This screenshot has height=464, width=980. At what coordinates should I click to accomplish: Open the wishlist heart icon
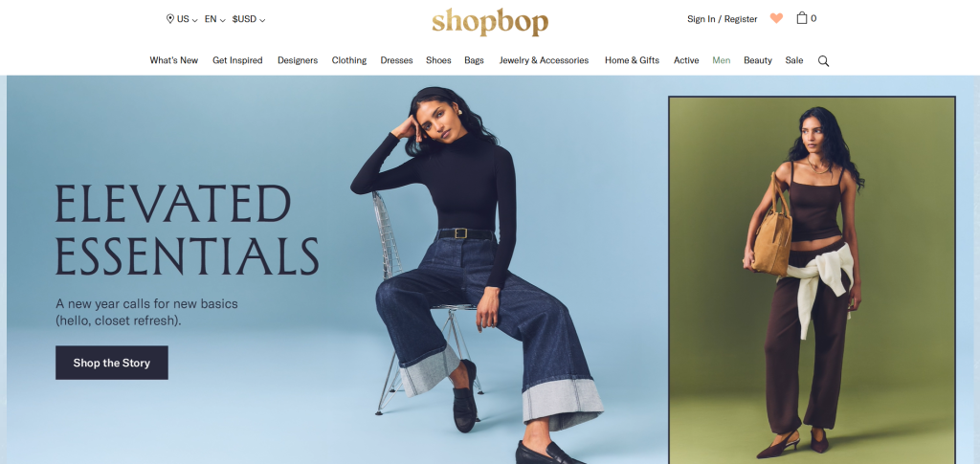[x=776, y=18]
